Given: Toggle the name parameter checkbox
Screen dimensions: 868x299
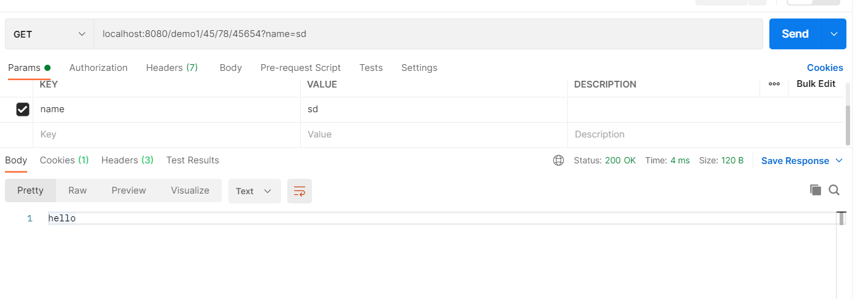Looking at the screenshot, I should (22, 109).
